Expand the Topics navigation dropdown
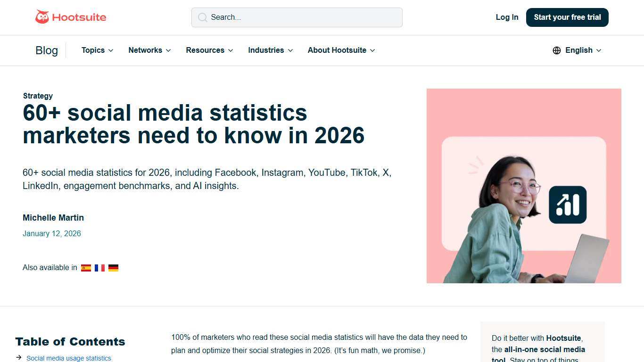Viewport: 644px width, 362px height. [97, 50]
